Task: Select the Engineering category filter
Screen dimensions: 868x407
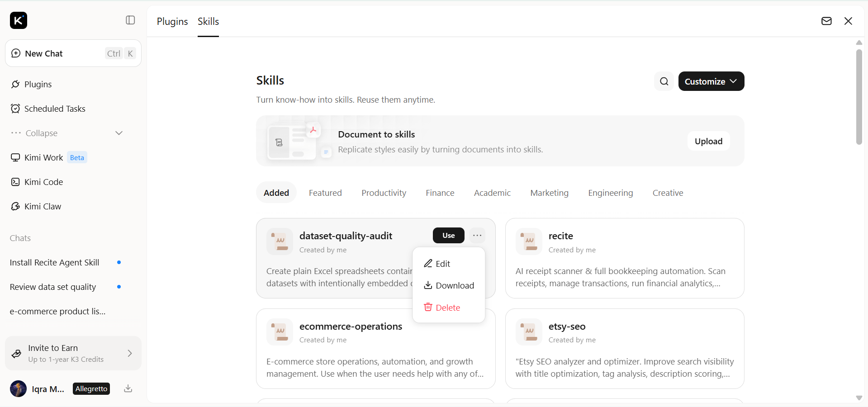Action: pyautogui.click(x=610, y=193)
